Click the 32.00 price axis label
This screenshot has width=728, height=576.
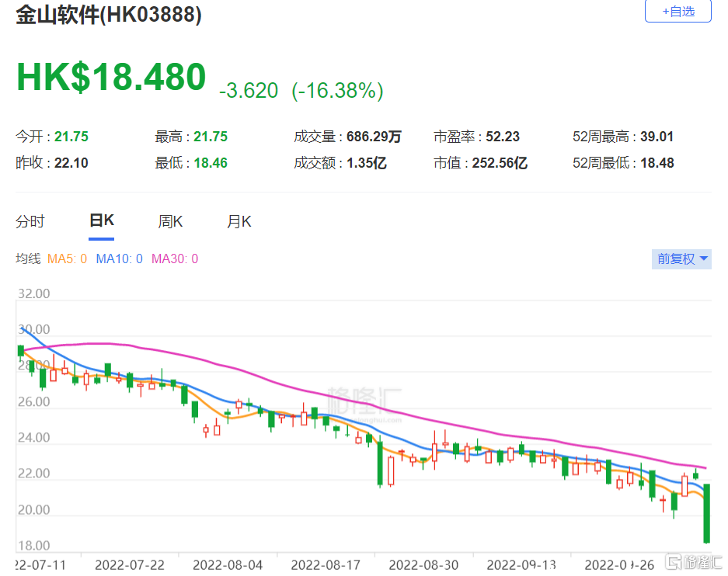coord(33,293)
